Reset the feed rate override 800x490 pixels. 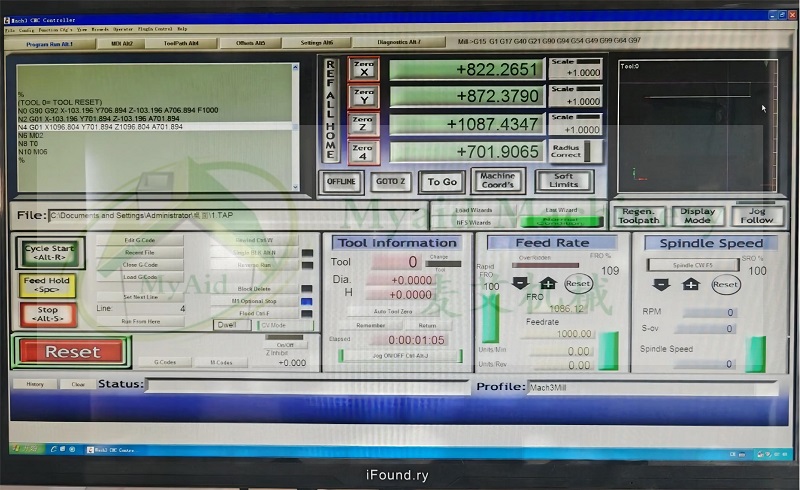578,283
